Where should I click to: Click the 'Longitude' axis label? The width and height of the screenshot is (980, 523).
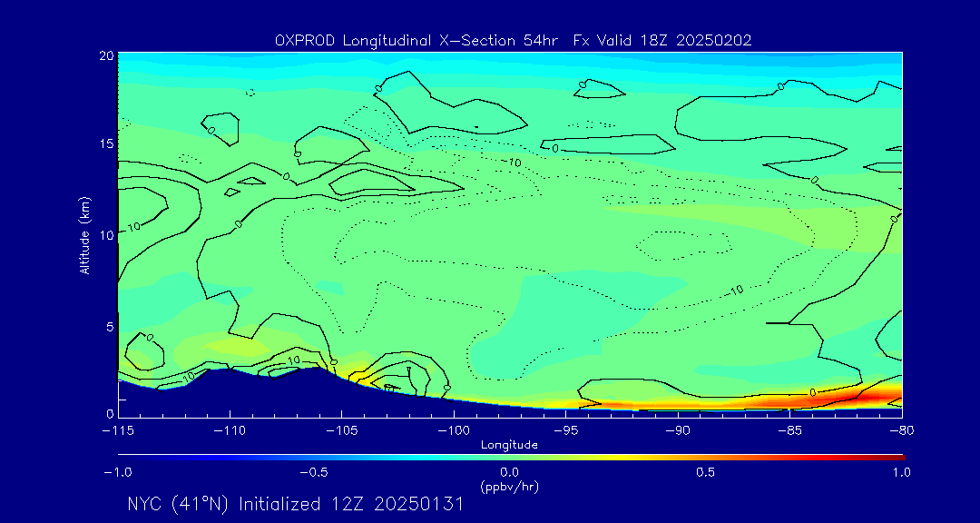pyautogui.click(x=509, y=445)
